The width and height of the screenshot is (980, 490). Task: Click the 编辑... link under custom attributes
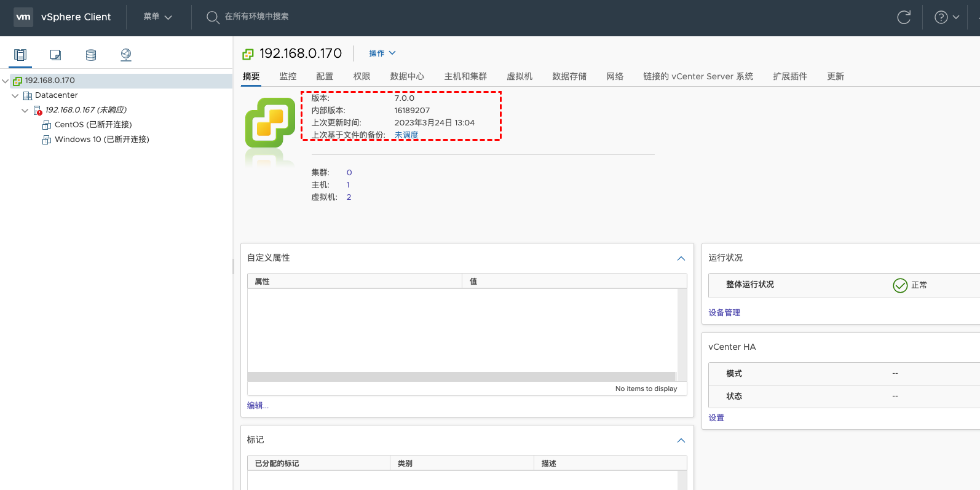(x=258, y=405)
